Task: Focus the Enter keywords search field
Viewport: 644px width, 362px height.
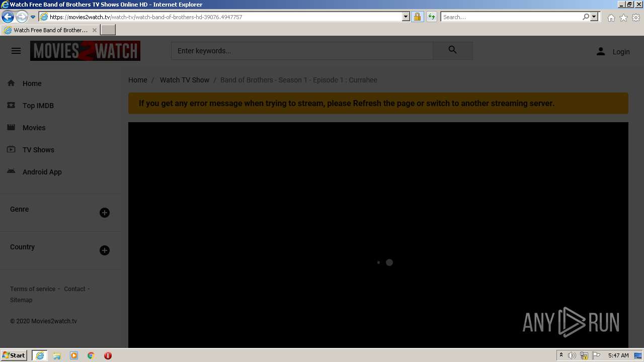Action: pos(302,51)
